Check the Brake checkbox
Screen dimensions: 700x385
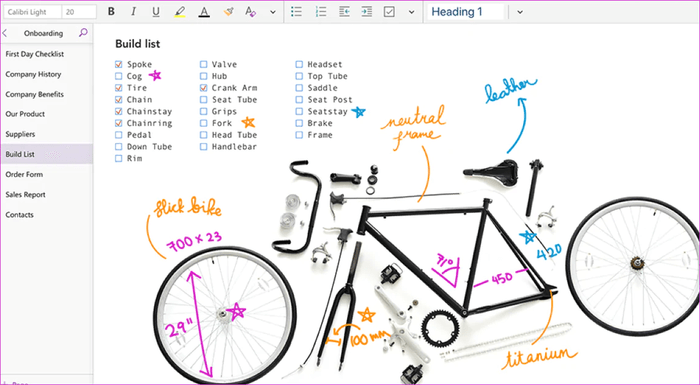tap(299, 123)
